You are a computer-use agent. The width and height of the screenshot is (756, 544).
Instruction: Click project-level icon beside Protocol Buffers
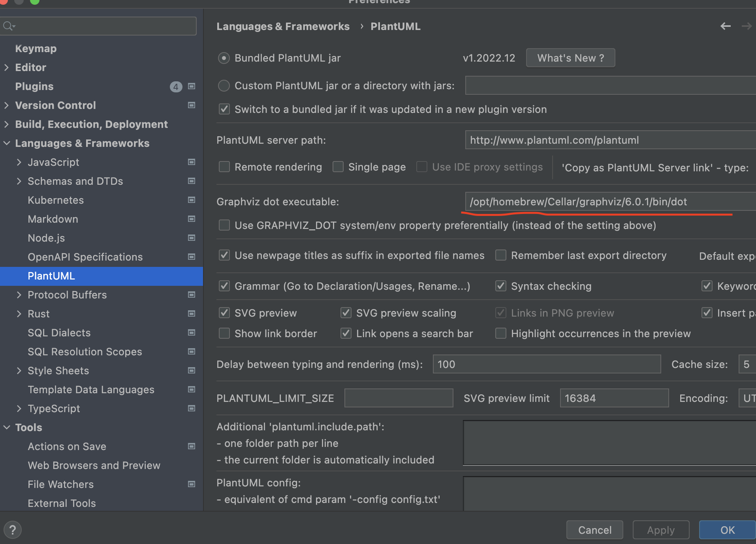coord(192,295)
